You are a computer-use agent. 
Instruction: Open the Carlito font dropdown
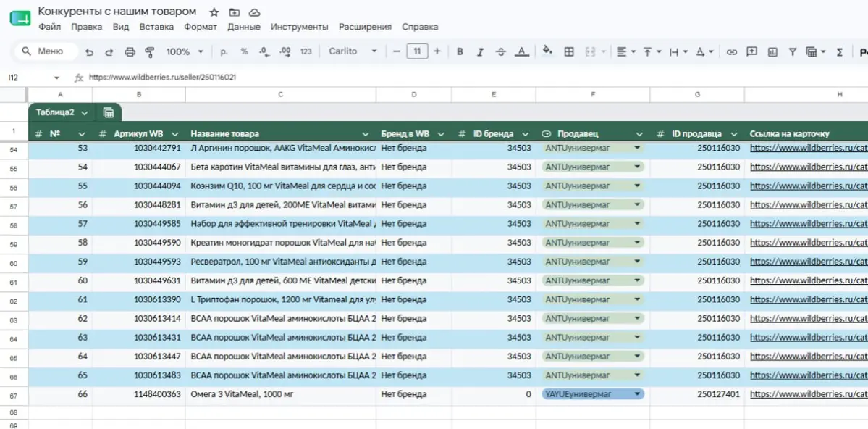(353, 51)
